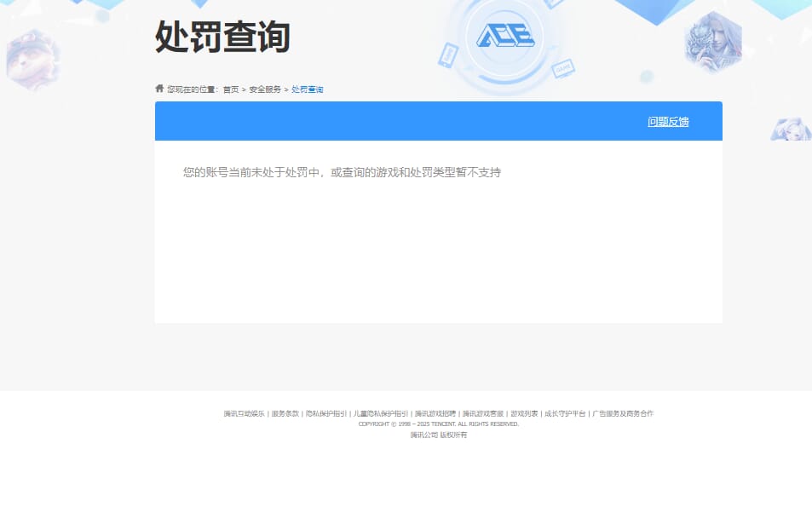Visit 隐私保护指引 in the footer

tap(329, 413)
